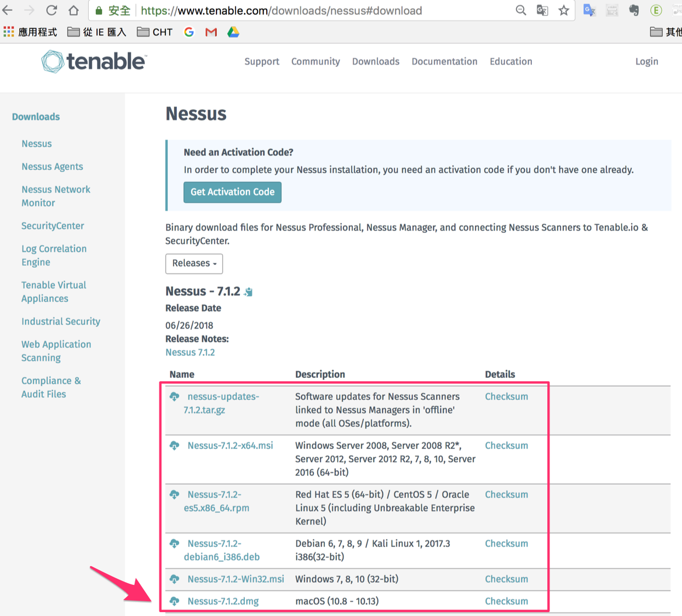Click the download cloud icon for Nessus-7.1.2-es5.x86_64.rpm
682x616 pixels.
[x=174, y=494]
